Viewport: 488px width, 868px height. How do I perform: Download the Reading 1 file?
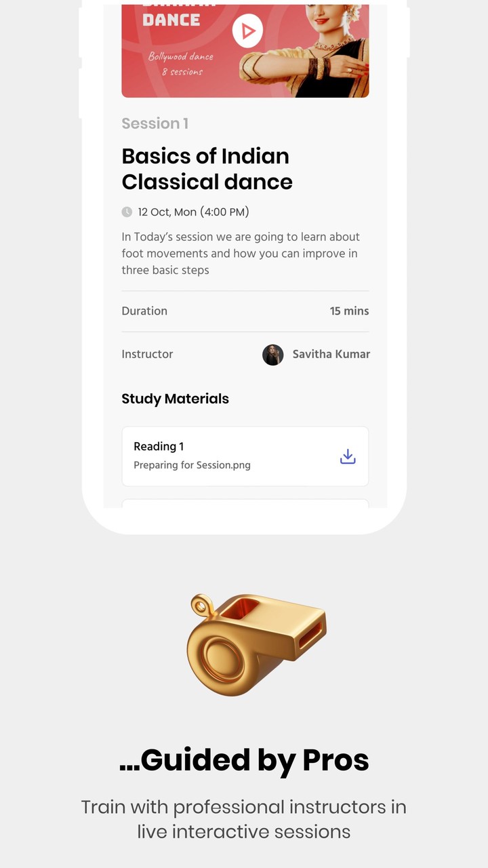coord(348,456)
